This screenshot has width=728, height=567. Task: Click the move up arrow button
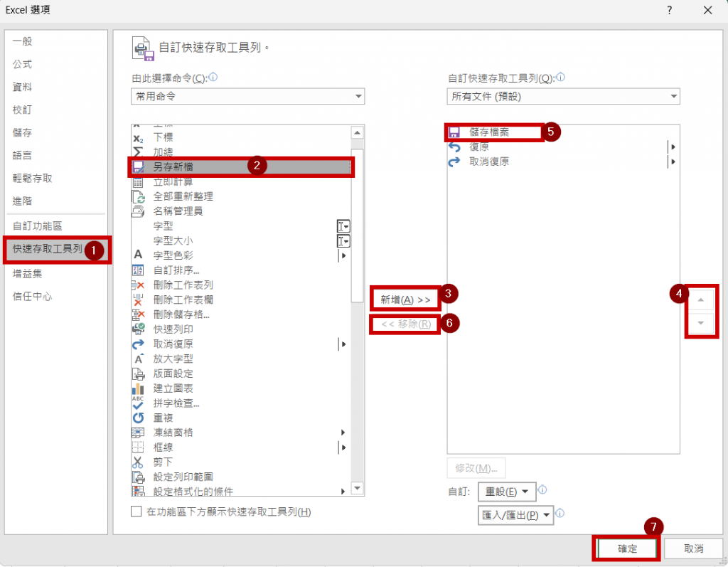point(701,300)
